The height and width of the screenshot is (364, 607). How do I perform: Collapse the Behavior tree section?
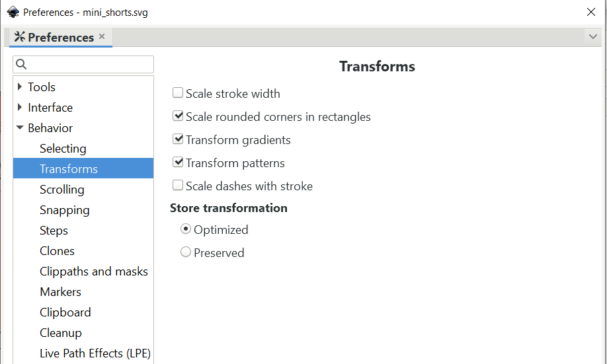coord(20,127)
